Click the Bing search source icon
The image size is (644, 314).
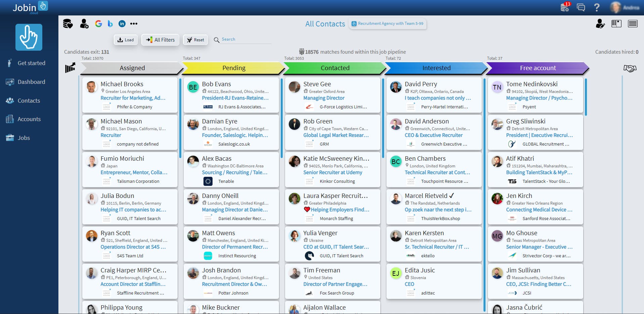tap(110, 23)
